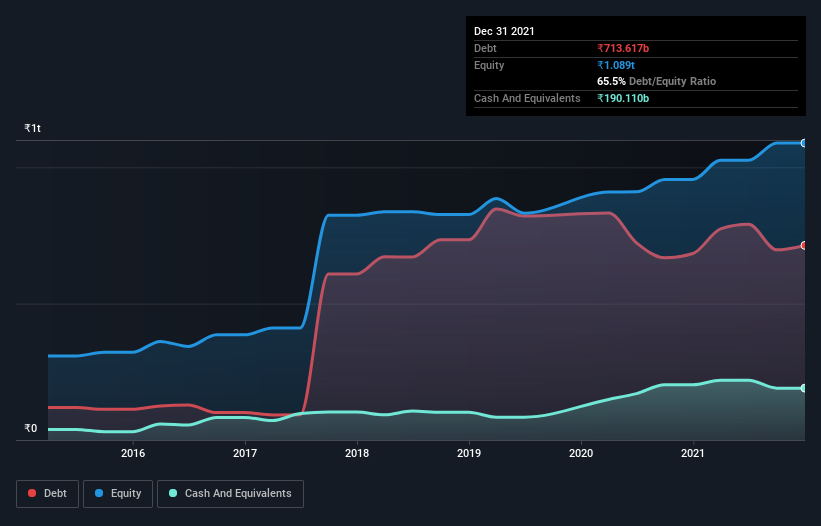Click the 2018 label on the x-axis
This screenshot has height=526, width=821.
tap(357, 453)
